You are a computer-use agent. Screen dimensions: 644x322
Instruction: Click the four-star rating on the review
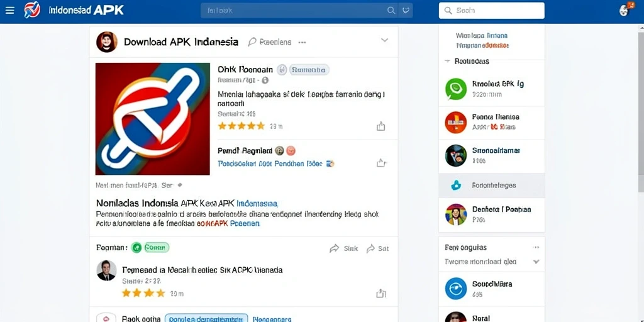tap(143, 293)
